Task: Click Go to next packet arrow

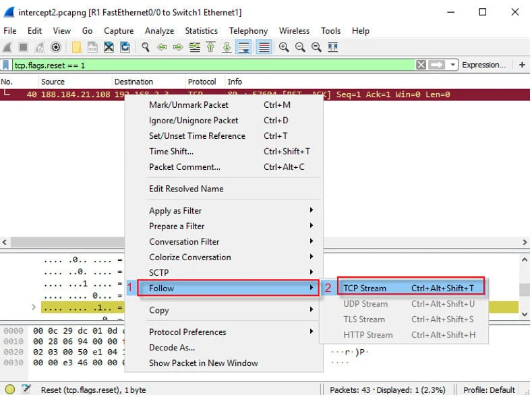Action: tap(178, 47)
